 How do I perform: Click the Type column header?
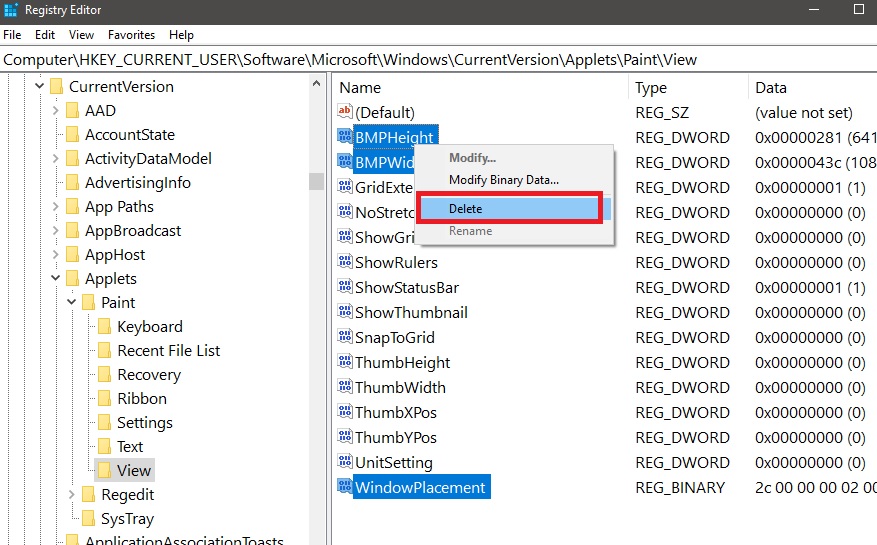click(689, 88)
